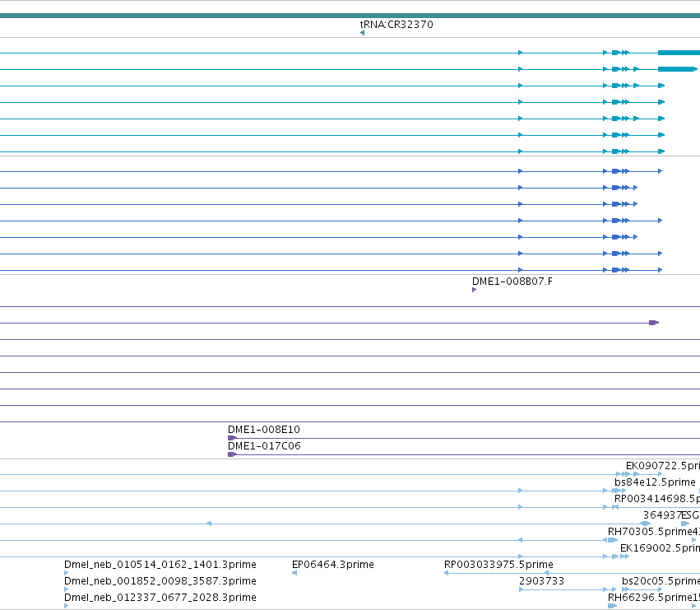This screenshot has width=700, height=610.
Task: Click the thick teal gene bar at top
Action: pyautogui.click(x=350, y=16)
